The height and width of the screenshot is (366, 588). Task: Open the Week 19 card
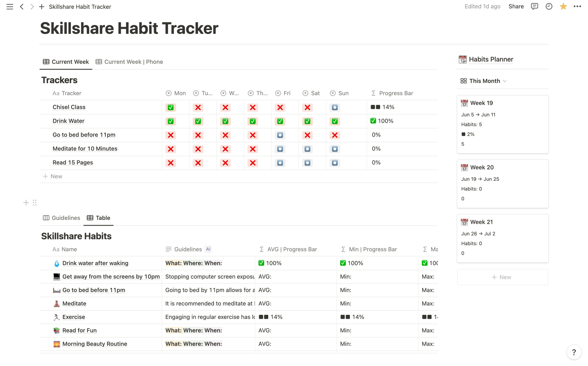click(x=502, y=124)
